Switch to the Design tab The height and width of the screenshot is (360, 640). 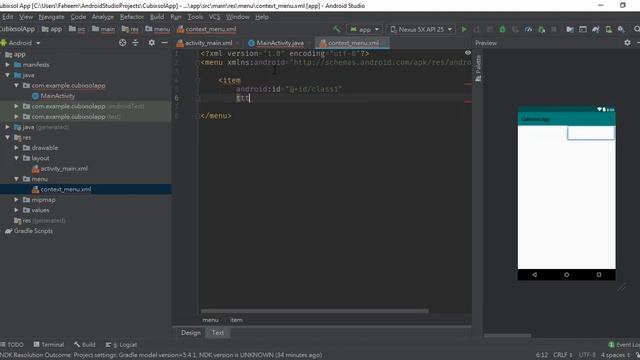pyautogui.click(x=191, y=333)
